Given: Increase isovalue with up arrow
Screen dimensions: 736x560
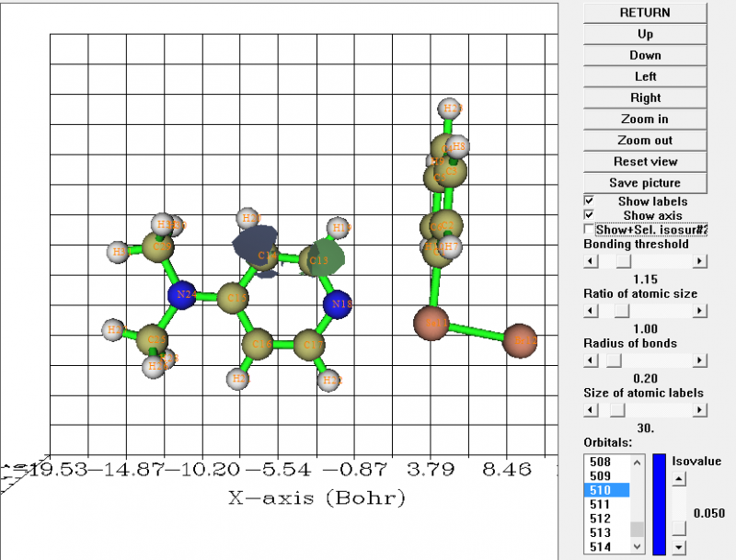Looking at the screenshot, I should (x=679, y=479).
